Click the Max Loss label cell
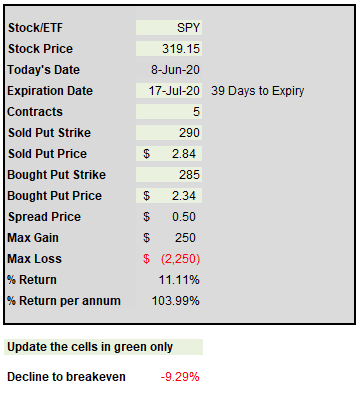Viewport: 360px width, 403px height. tap(35, 259)
